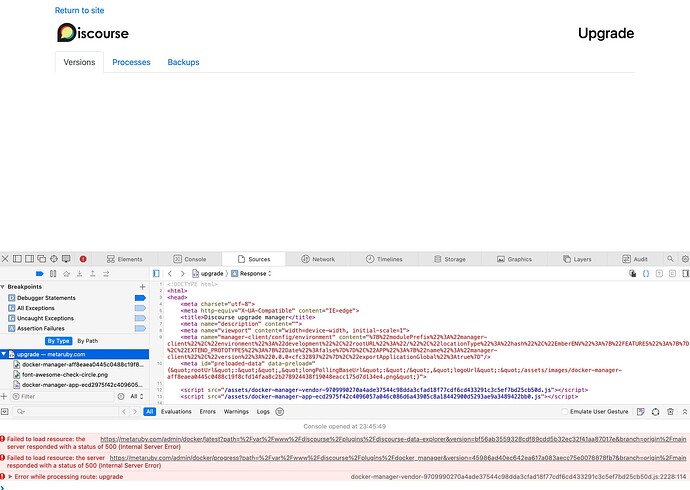Group sources By Path

click(88, 341)
